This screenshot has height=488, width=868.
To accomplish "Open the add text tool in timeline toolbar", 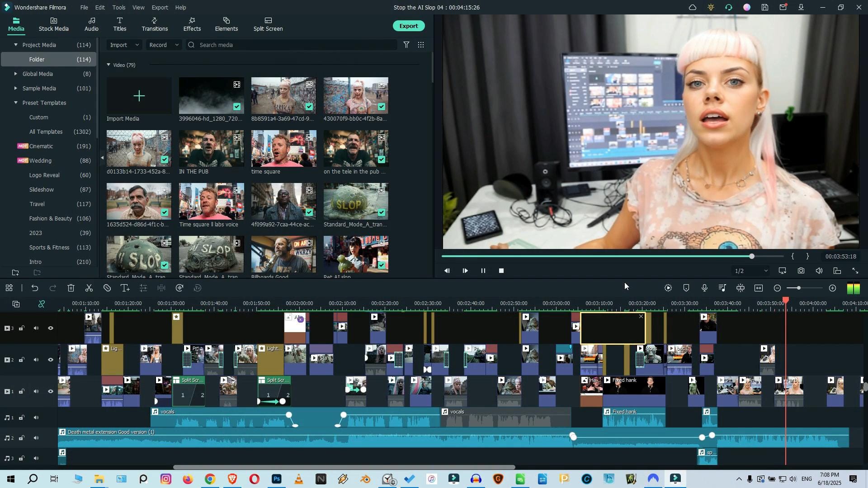I will [x=125, y=288].
